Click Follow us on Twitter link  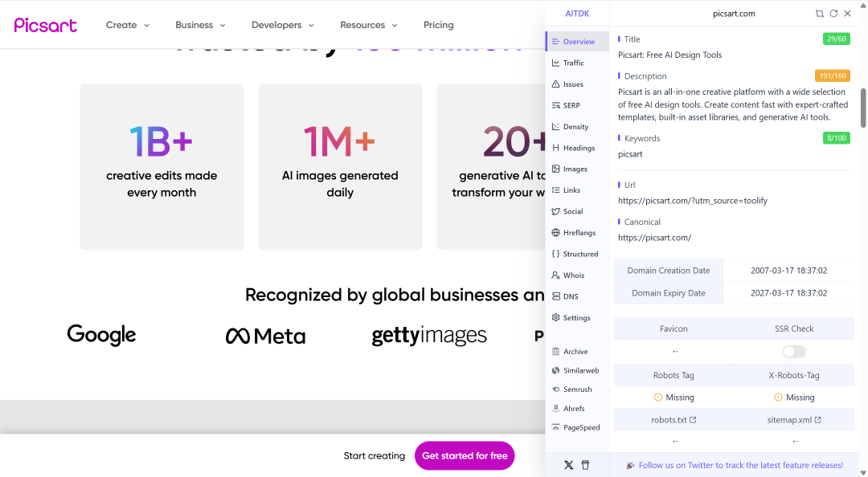click(741, 466)
